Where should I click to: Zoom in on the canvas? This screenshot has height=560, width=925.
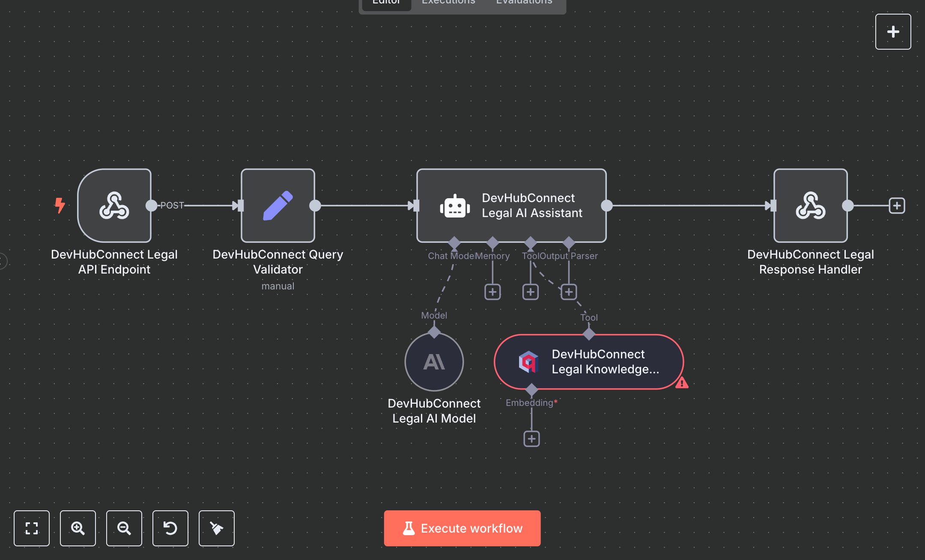[78, 528]
